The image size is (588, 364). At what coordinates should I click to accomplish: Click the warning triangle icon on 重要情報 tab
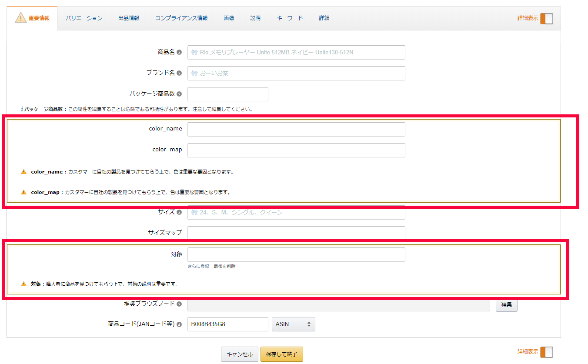coord(21,18)
